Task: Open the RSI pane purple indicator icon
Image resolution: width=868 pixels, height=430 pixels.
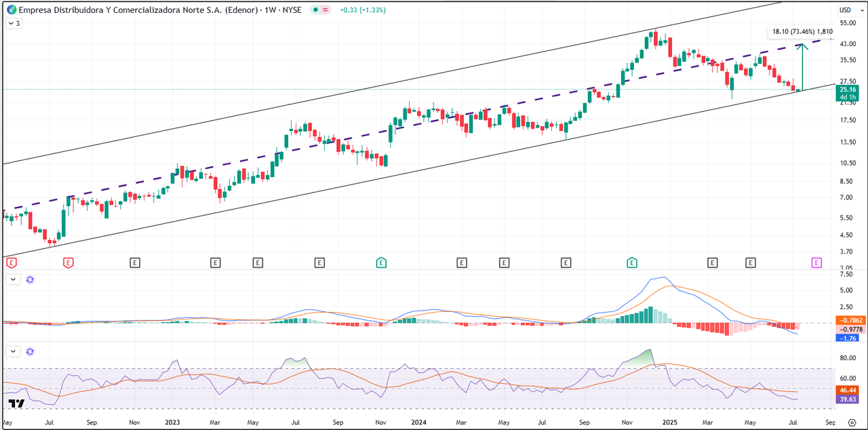Action: [x=30, y=352]
